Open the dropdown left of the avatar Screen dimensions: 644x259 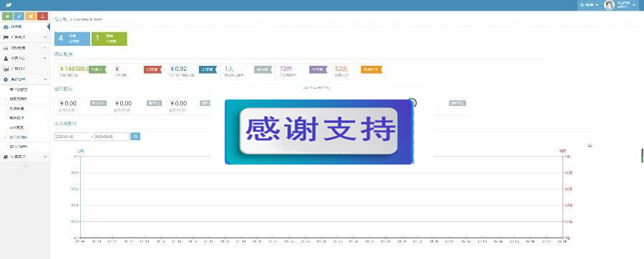tap(590, 5)
